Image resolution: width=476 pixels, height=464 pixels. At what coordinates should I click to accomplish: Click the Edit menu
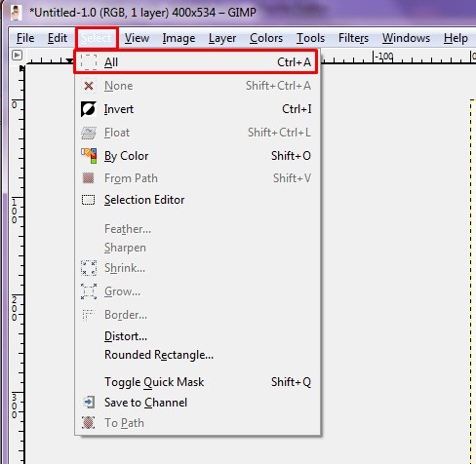tap(58, 38)
